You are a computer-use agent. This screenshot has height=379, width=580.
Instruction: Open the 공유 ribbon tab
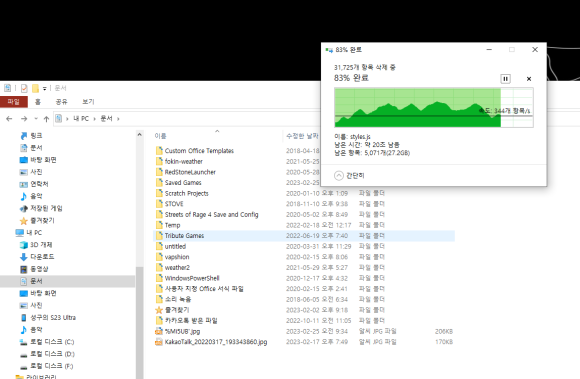pyautogui.click(x=61, y=102)
